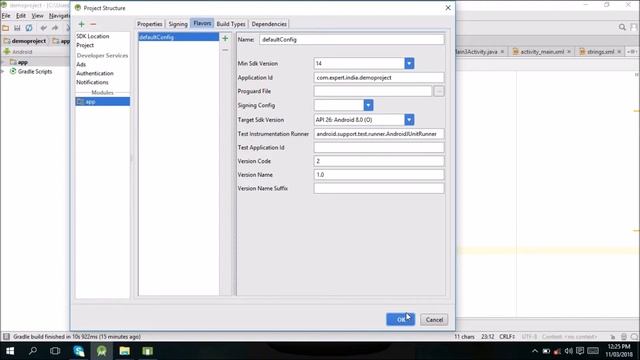The width and height of the screenshot is (640, 360).
Task: Click the Application Id field
Action: pyautogui.click(x=379, y=78)
